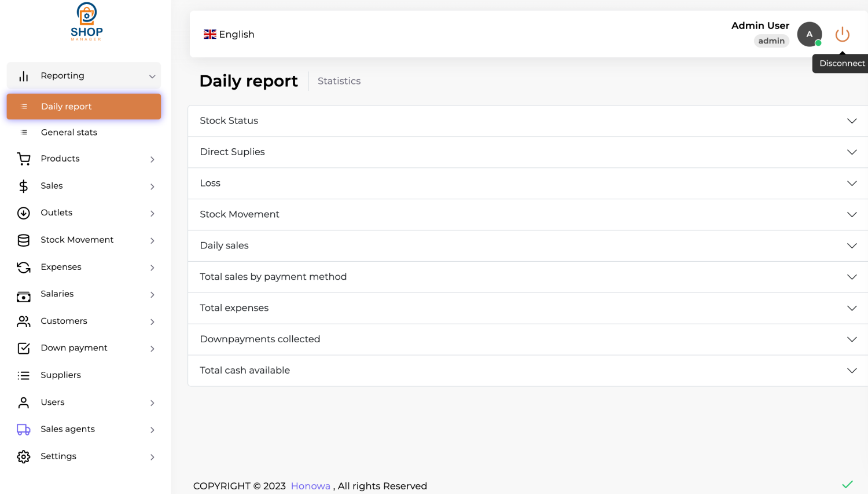
Task: Click the green checkmark in footer
Action: pyautogui.click(x=848, y=484)
